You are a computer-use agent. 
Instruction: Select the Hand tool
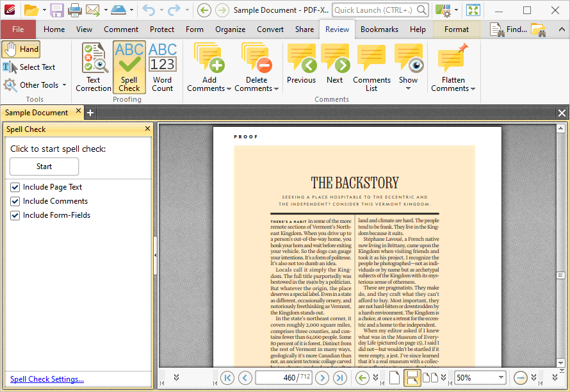pos(21,49)
